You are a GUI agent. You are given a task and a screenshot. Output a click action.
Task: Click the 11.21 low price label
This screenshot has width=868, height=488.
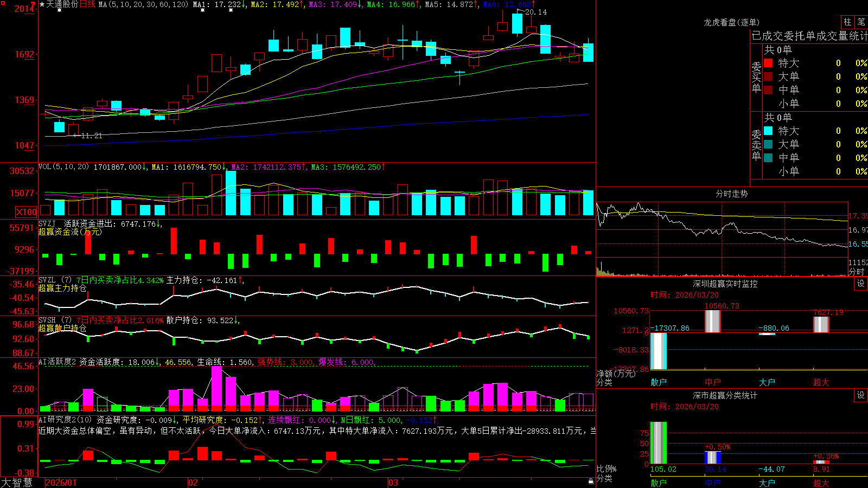(91, 136)
